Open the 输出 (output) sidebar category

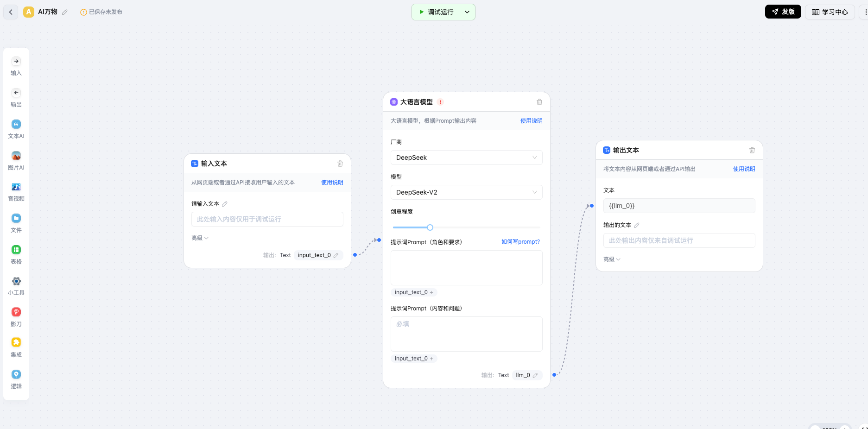pos(16,98)
